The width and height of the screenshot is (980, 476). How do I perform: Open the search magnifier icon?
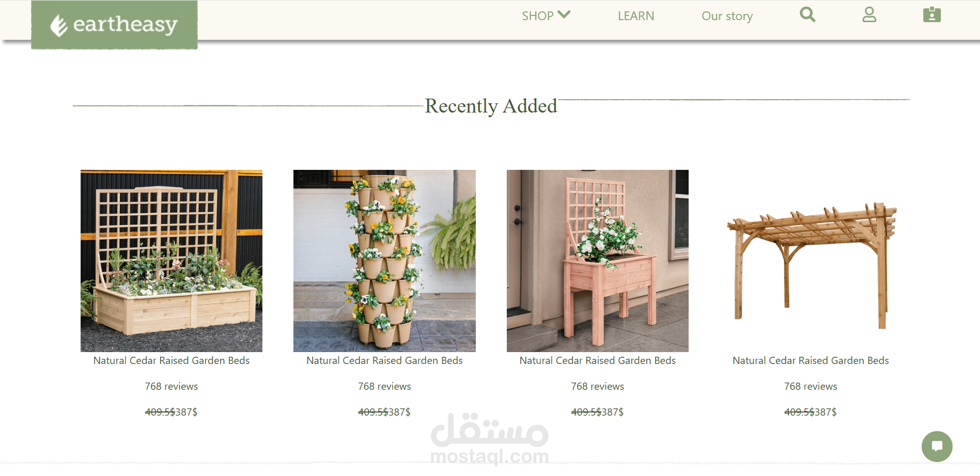pos(807,14)
